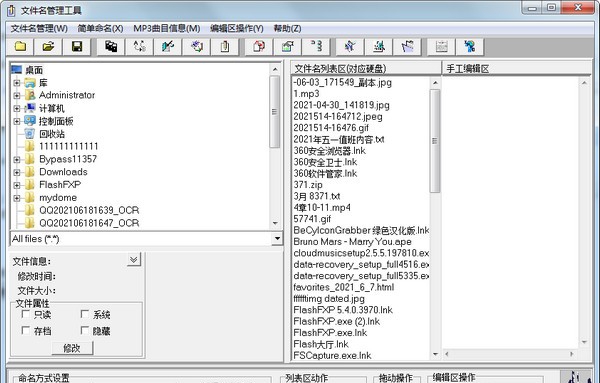Select the 桌面 root tree item

[x=34, y=70]
